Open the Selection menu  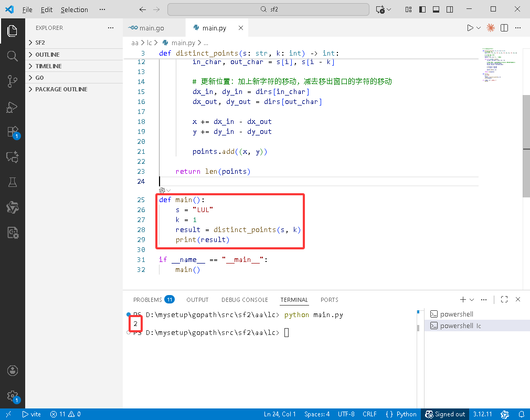click(75, 9)
